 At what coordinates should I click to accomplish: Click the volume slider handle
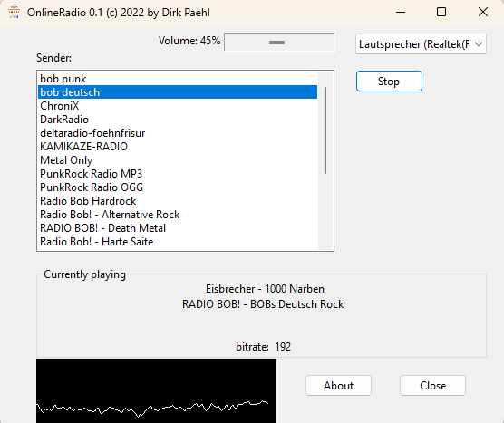(x=276, y=43)
